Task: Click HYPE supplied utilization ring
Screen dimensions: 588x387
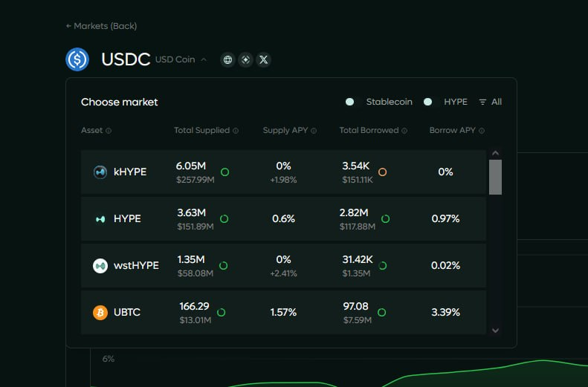Action: click(x=224, y=219)
